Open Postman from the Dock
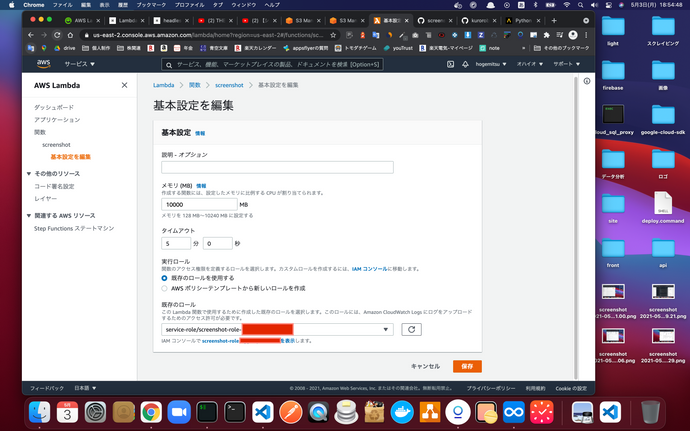The image size is (690, 431). tap(290, 413)
